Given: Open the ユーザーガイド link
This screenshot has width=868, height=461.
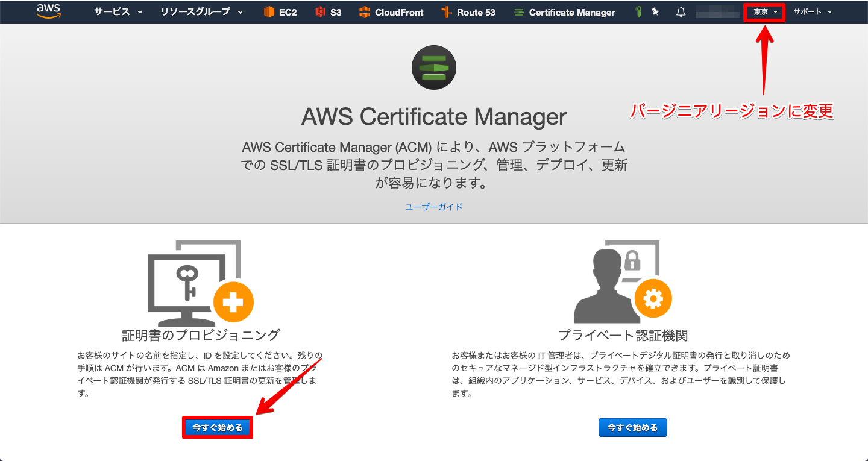Looking at the screenshot, I should click(x=433, y=206).
